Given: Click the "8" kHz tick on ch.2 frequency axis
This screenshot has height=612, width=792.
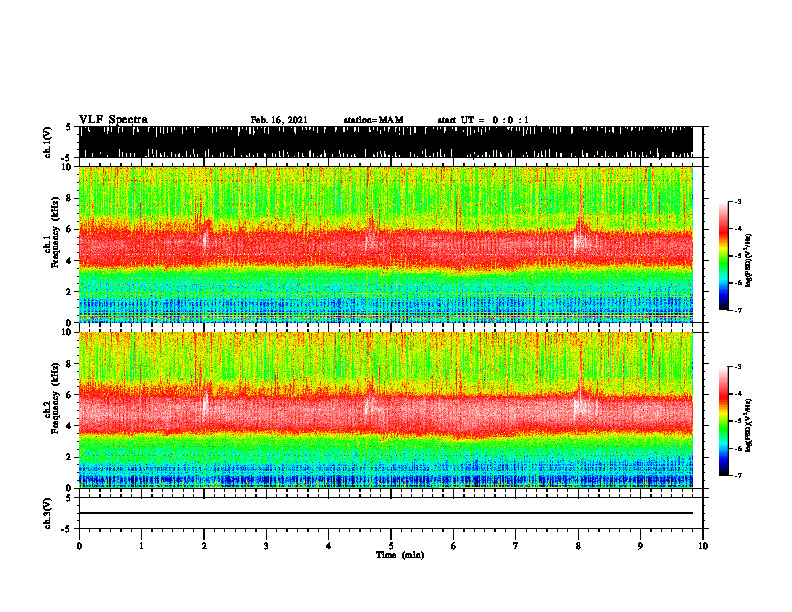Looking at the screenshot, I should point(69,364).
